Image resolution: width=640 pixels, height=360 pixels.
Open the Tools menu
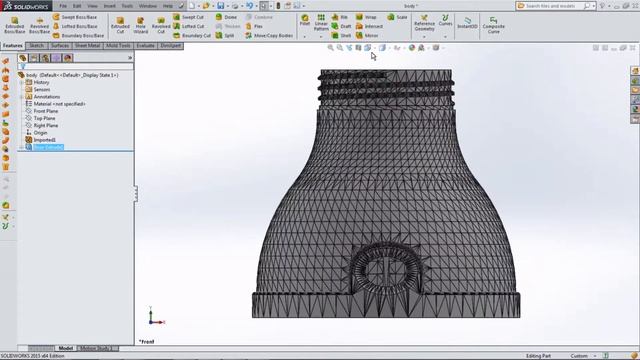(x=127, y=6)
